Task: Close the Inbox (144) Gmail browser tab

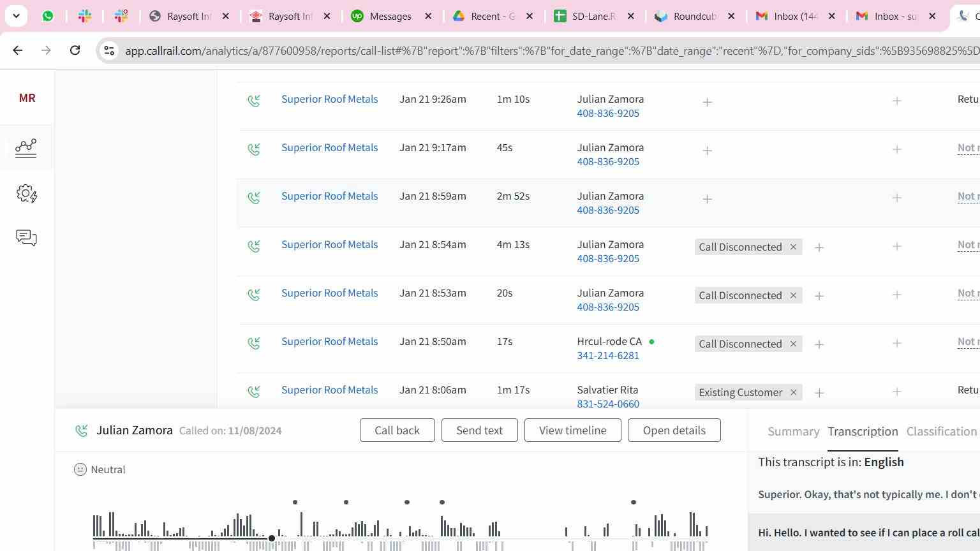Action: pyautogui.click(x=831, y=16)
